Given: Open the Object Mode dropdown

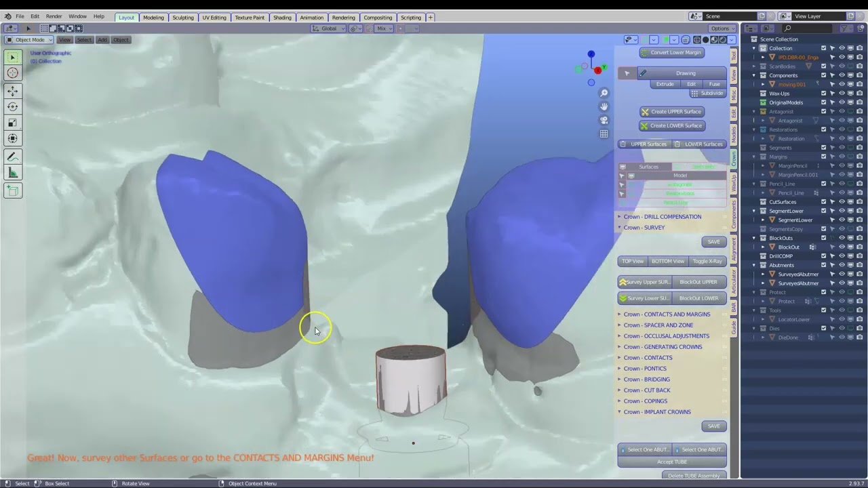Looking at the screenshot, I should pyautogui.click(x=29, y=39).
